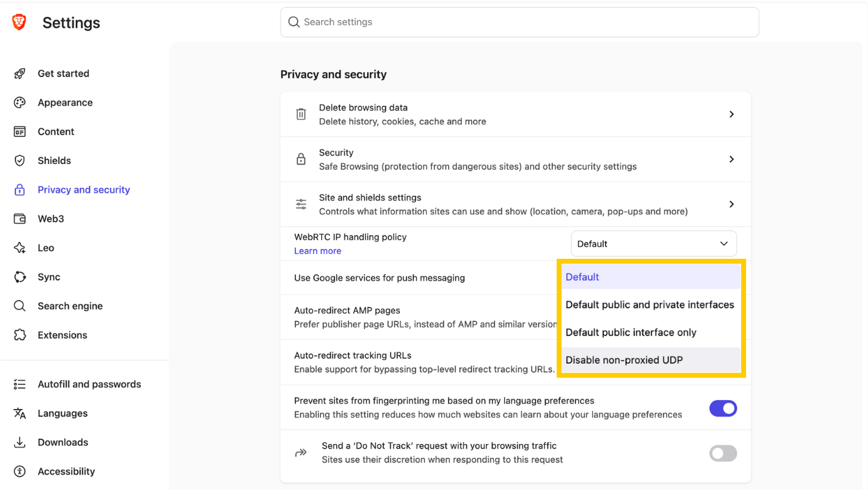Image resolution: width=868 pixels, height=490 pixels.
Task: Open Downloads settings
Action: pyautogui.click(x=63, y=442)
